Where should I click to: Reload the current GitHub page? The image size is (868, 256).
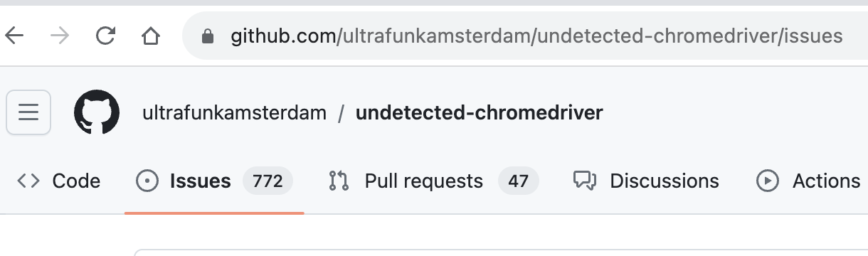(105, 36)
